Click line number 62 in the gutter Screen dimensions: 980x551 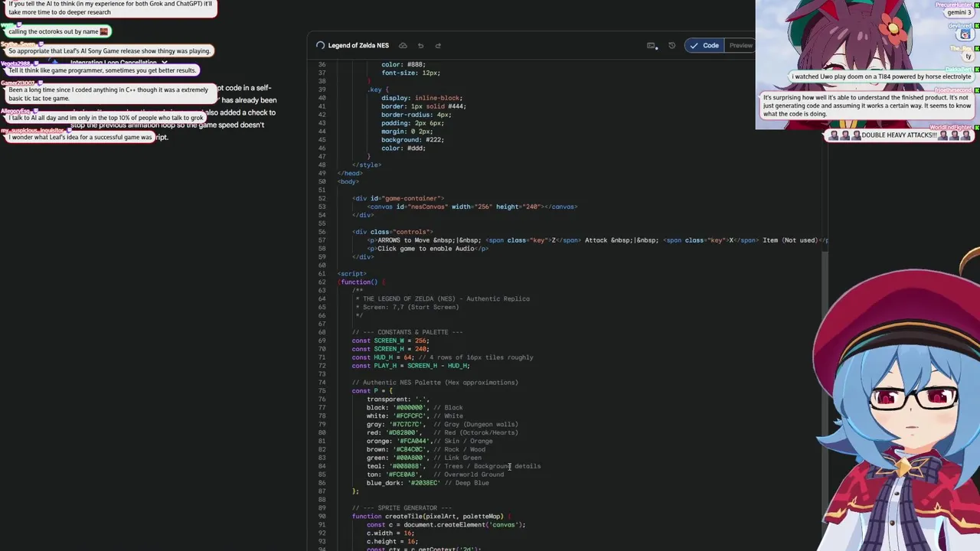pos(322,282)
